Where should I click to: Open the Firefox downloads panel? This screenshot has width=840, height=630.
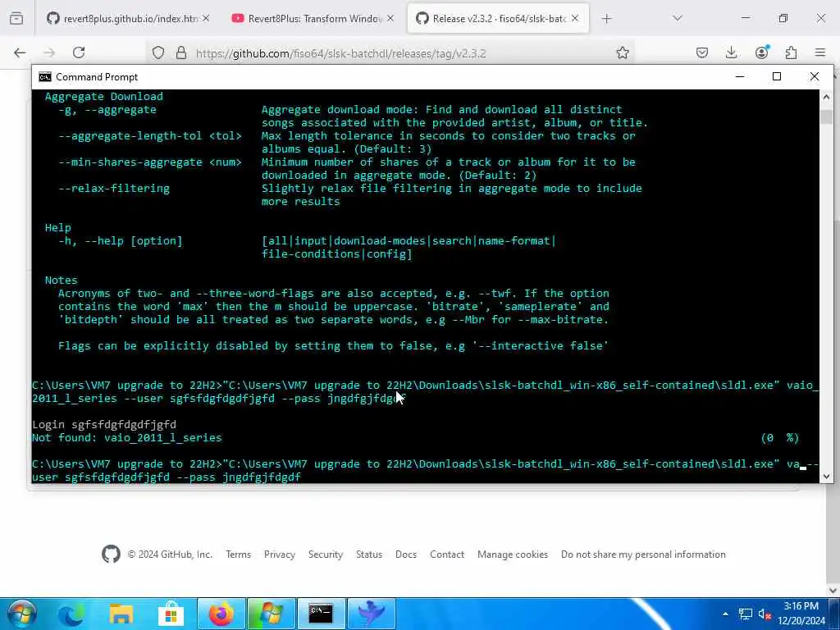(x=731, y=52)
